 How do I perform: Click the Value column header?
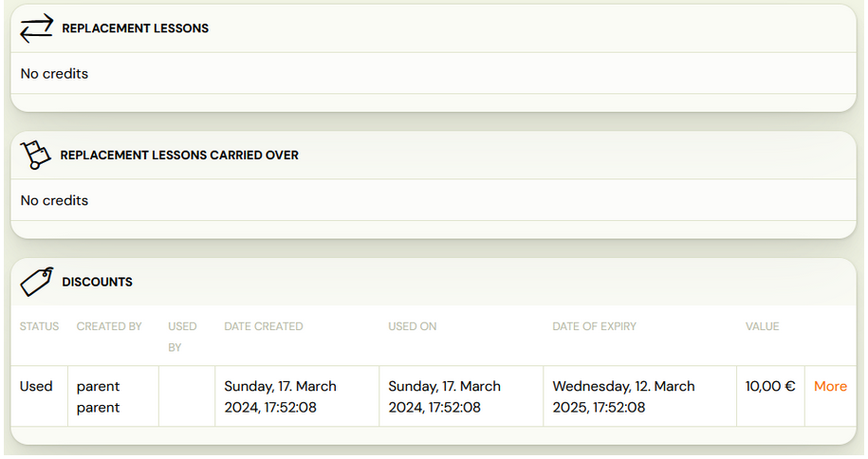pos(763,326)
